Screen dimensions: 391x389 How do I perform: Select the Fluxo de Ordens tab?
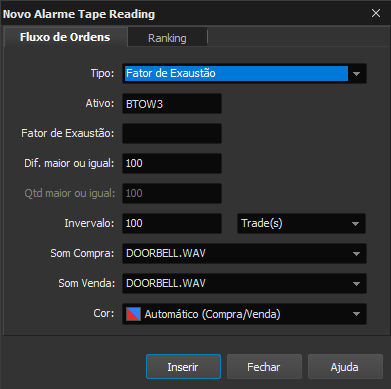point(65,37)
